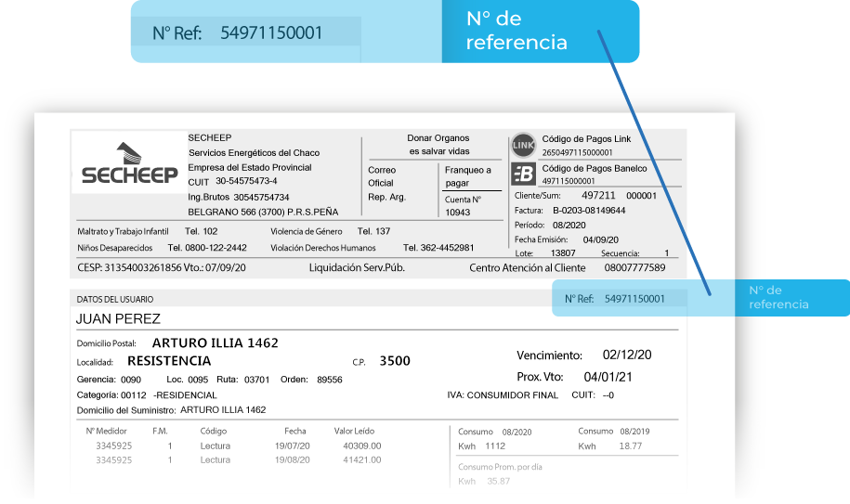Click Cuenta N° value 10943
Screen dimensions: 850x504
[458, 213]
